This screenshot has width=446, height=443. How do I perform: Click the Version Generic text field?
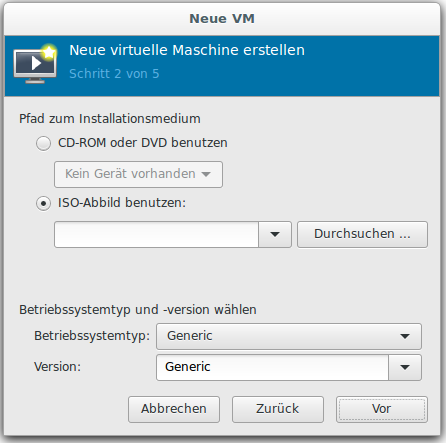pyautogui.click(x=272, y=367)
